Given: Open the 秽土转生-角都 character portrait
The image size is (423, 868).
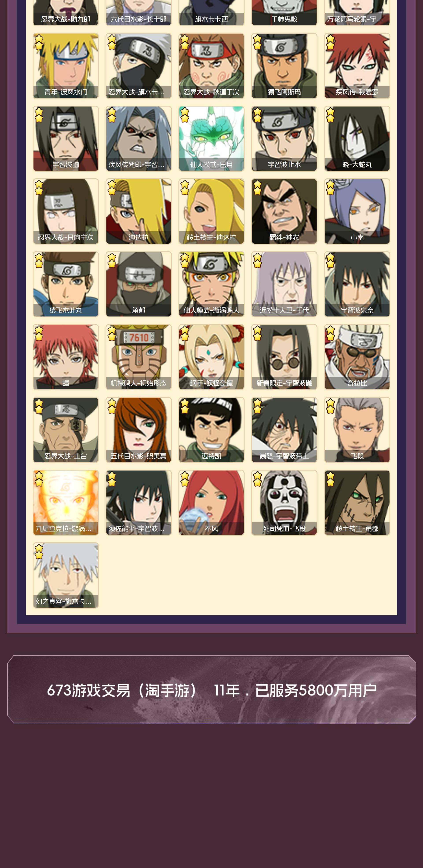Looking at the screenshot, I should [x=357, y=502].
